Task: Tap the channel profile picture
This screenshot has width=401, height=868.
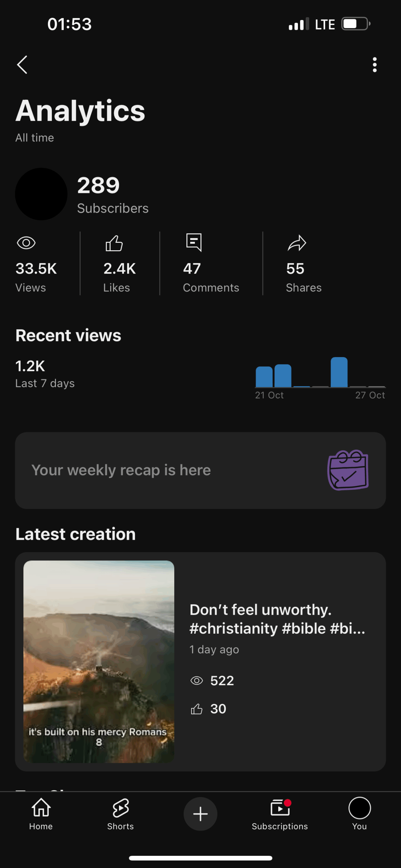Action: pyautogui.click(x=41, y=194)
